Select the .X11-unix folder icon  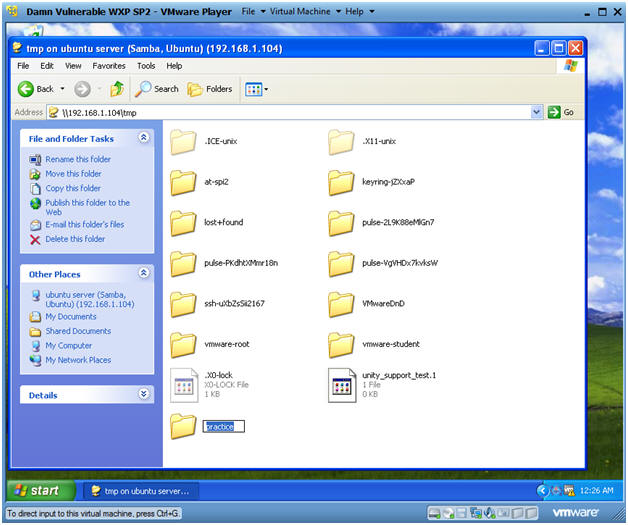click(x=341, y=142)
